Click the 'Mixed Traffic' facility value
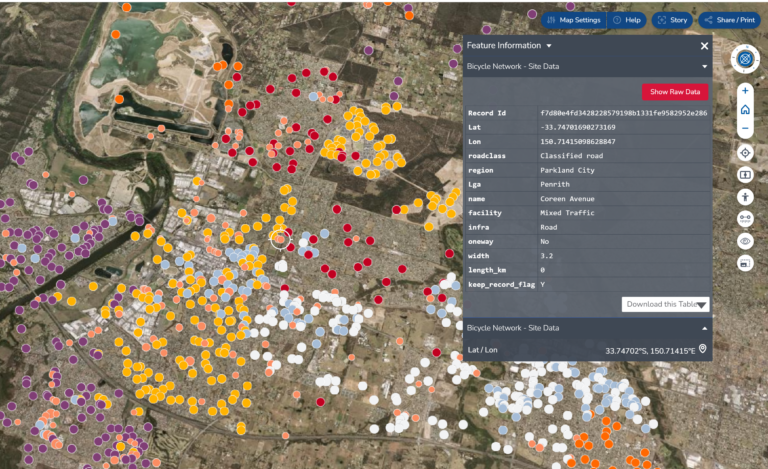This screenshot has height=469, width=768. pos(567,213)
